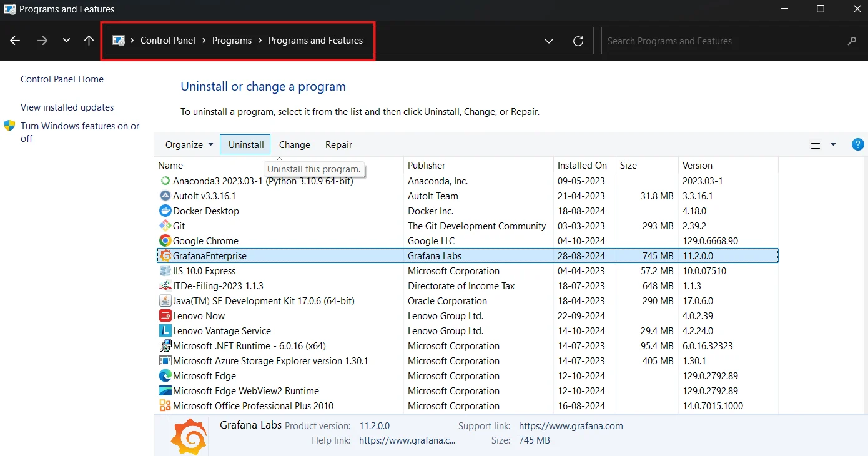Click the Microsoft Office Professional Plus icon
Viewport: 868px width, 456px height.
[x=165, y=406]
